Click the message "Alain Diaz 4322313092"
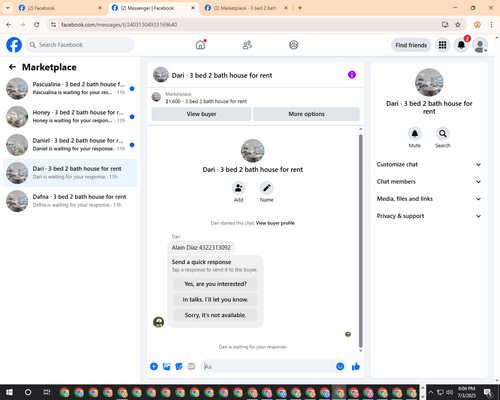 [x=201, y=247]
